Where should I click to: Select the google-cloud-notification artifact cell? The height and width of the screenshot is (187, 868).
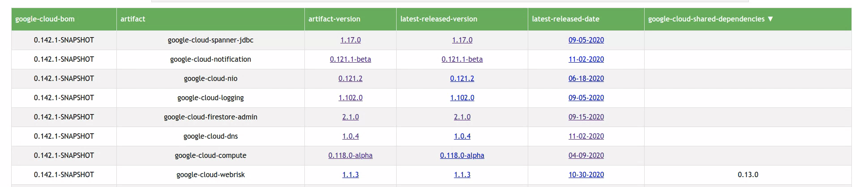tap(210, 59)
